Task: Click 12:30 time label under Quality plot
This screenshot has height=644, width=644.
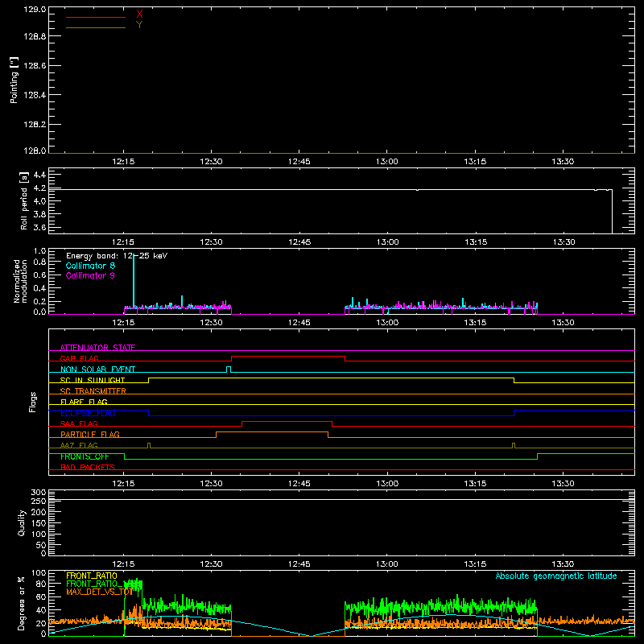Action: [211, 564]
